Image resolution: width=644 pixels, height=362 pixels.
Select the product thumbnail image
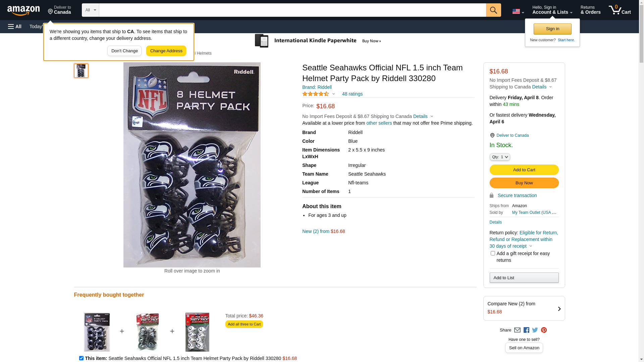[x=81, y=71]
